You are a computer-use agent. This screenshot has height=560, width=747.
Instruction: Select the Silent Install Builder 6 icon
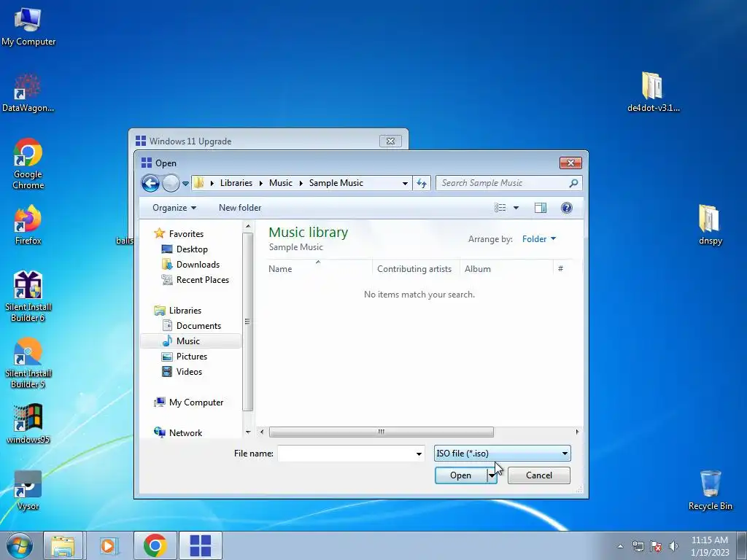coord(28,297)
